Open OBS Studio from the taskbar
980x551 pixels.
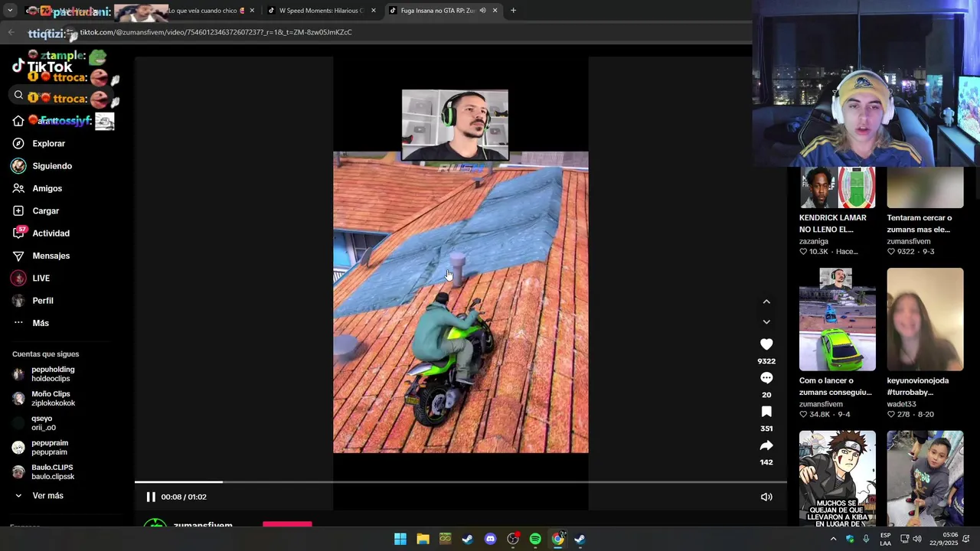pyautogui.click(x=513, y=539)
